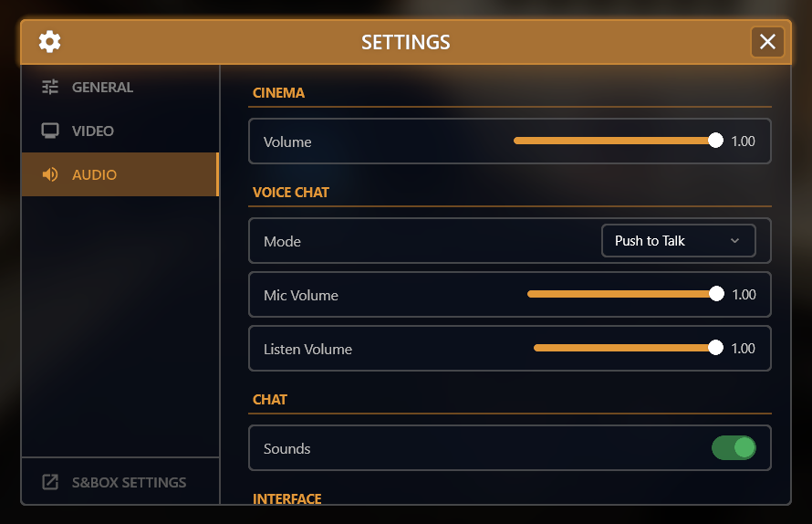The image size is (812, 524).
Task: Close the Settings window
Action: (767, 42)
